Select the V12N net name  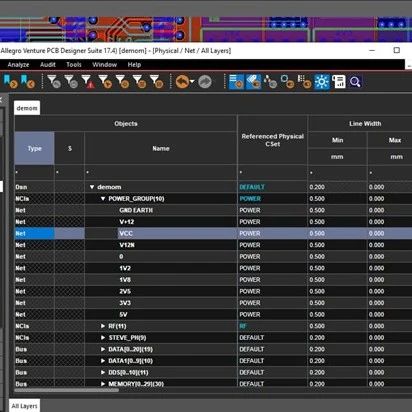click(x=127, y=245)
